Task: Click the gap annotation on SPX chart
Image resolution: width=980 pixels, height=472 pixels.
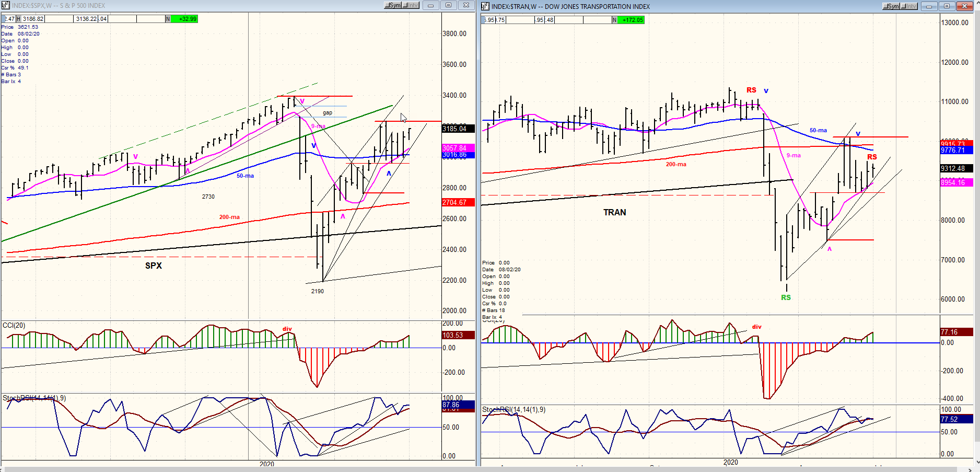Action: coord(328,112)
